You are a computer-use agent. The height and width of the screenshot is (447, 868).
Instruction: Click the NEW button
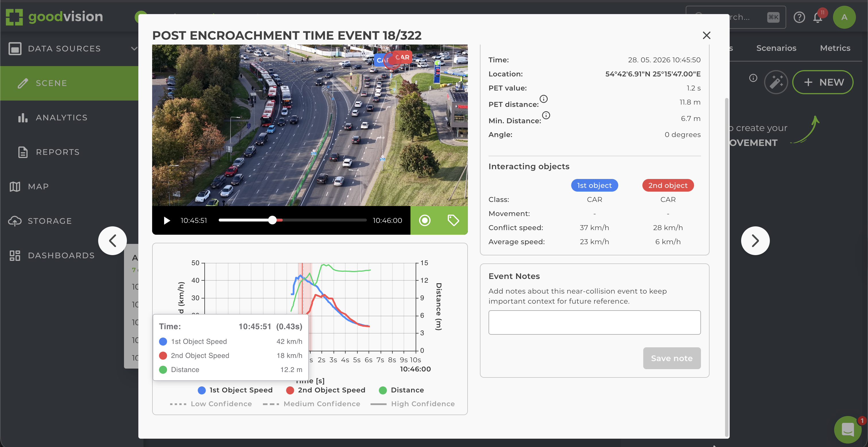[823, 82]
